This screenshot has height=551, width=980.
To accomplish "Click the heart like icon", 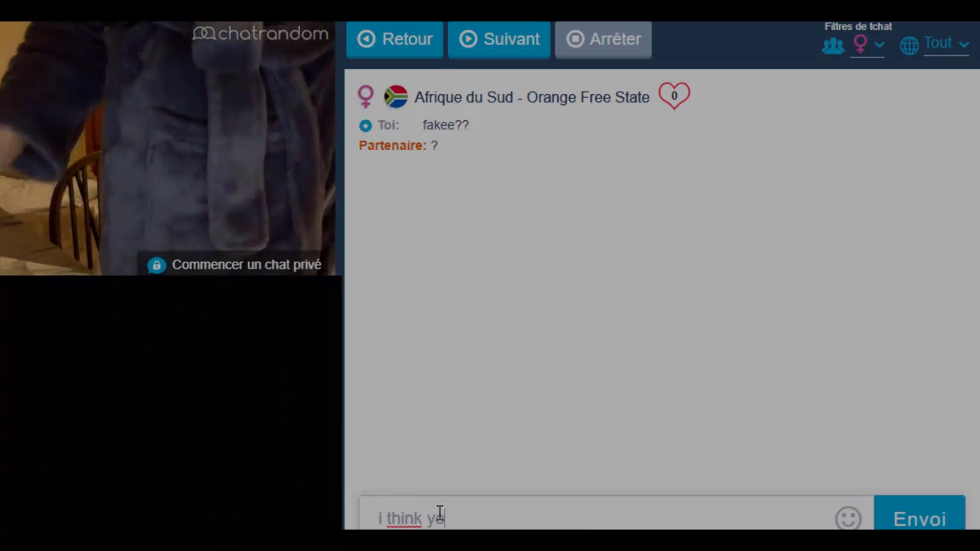I will pyautogui.click(x=674, y=96).
